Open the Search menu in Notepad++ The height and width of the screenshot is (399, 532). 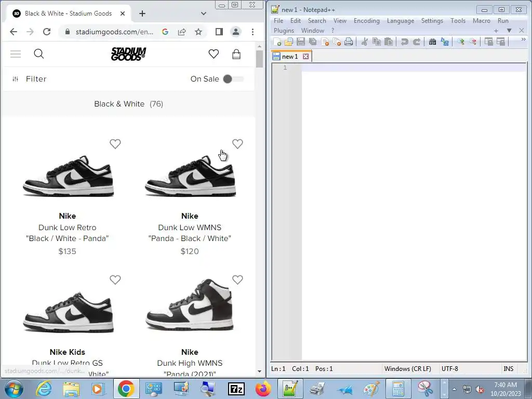[x=317, y=21]
